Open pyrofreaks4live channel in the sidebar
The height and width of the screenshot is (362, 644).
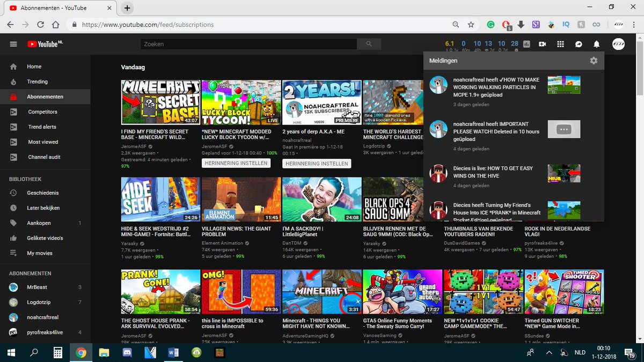(45, 332)
